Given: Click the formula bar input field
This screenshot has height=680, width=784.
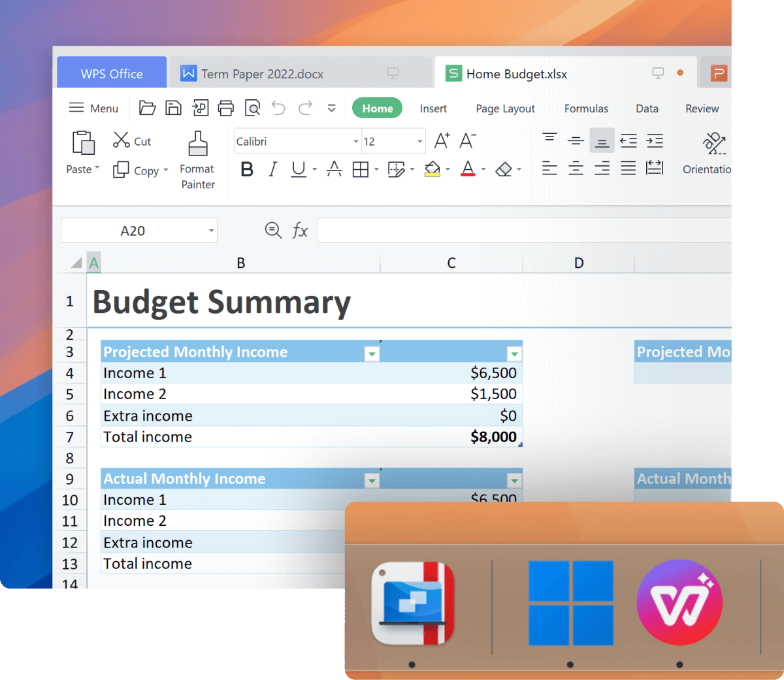Looking at the screenshot, I should pyautogui.click(x=525, y=231).
